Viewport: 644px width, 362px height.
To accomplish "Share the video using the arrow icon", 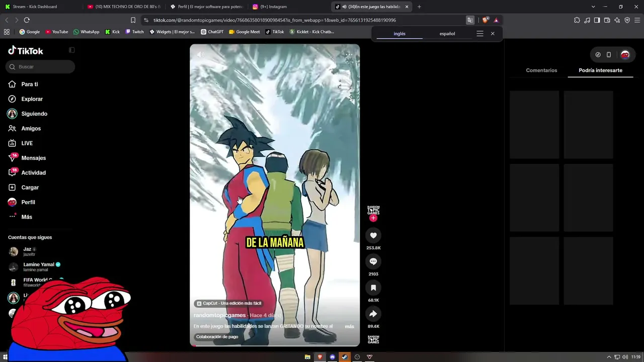I will [373, 314].
